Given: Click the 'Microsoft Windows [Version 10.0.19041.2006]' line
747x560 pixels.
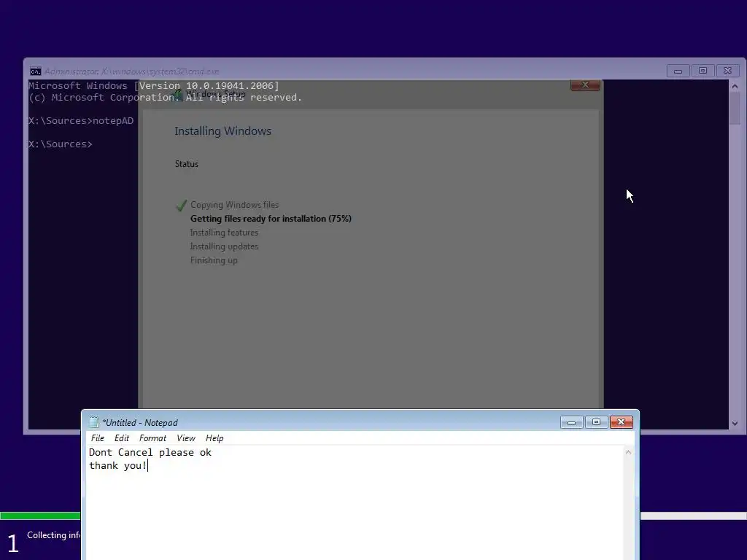Looking at the screenshot, I should point(153,86).
